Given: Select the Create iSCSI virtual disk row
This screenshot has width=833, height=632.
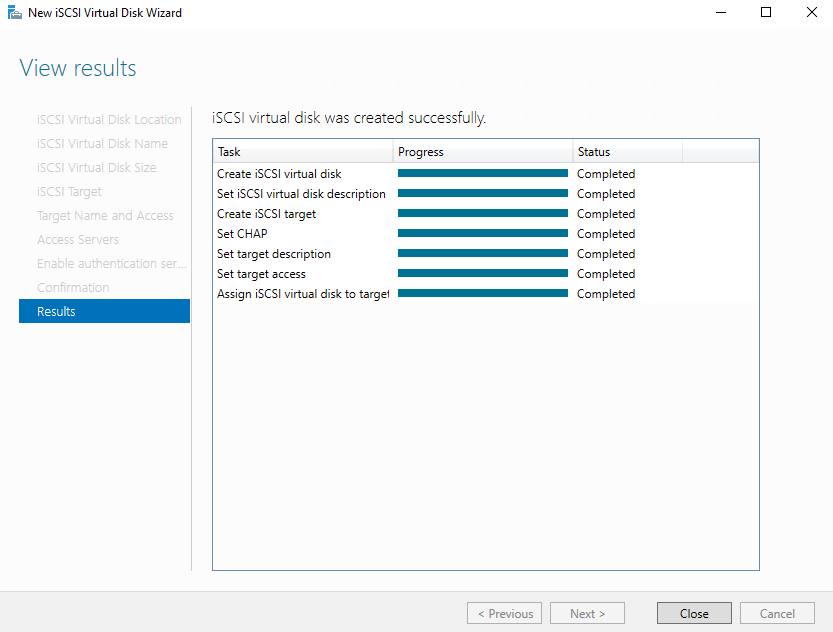Looking at the screenshot, I should tap(486, 174).
